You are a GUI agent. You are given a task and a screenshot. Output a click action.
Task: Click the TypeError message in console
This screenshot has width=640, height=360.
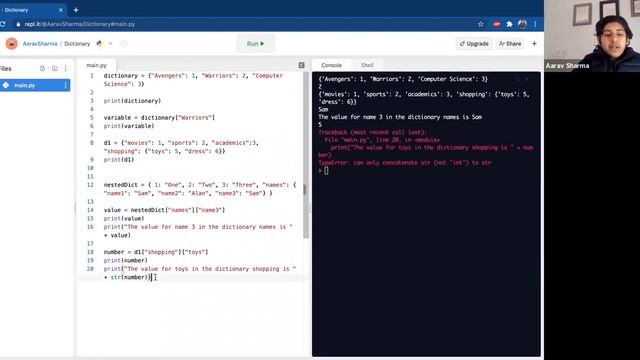pos(404,163)
